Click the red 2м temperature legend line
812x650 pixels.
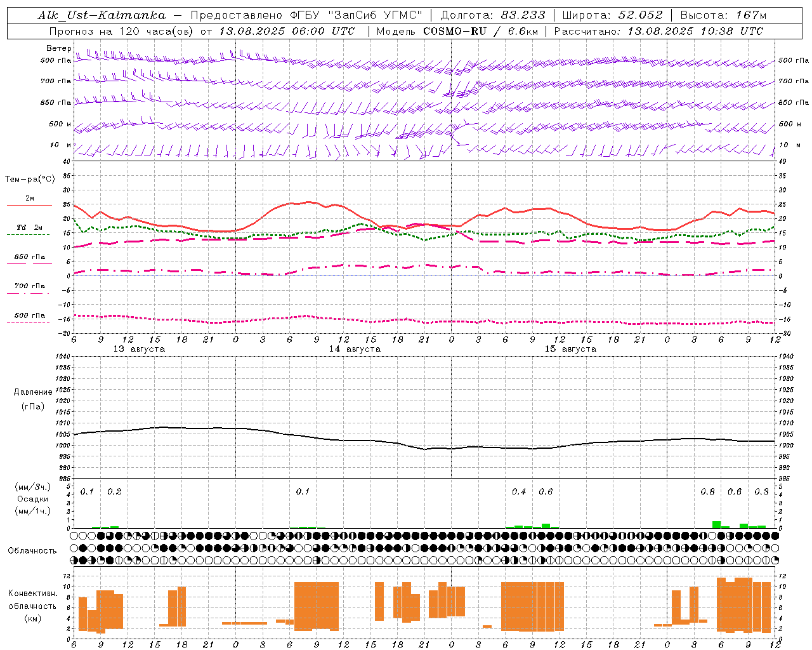tap(29, 205)
